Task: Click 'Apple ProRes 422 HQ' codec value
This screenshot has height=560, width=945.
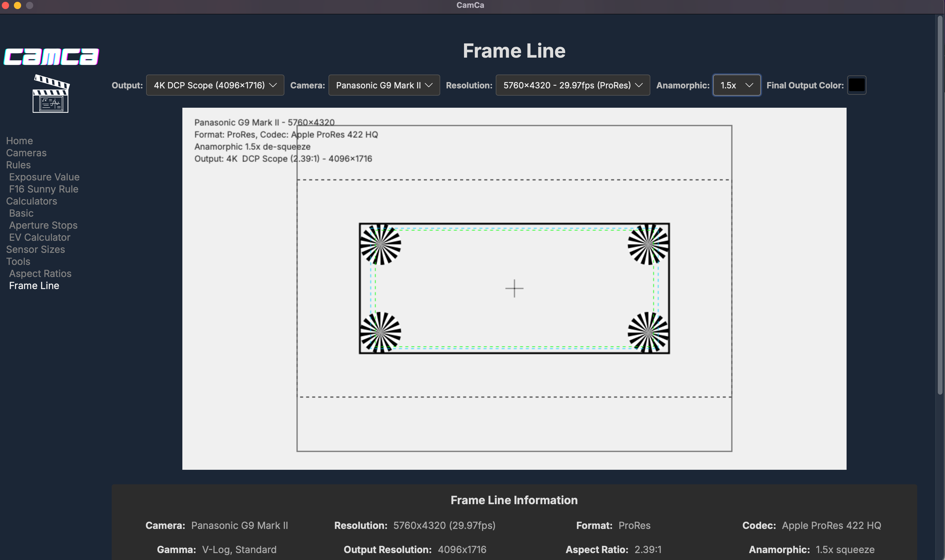Action: point(831,525)
